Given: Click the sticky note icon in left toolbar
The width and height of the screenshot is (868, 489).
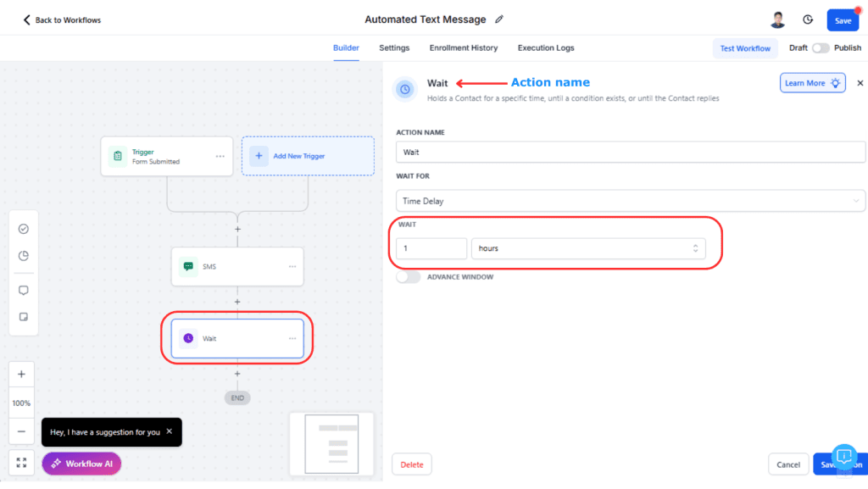Looking at the screenshot, I should coord(23,317).
